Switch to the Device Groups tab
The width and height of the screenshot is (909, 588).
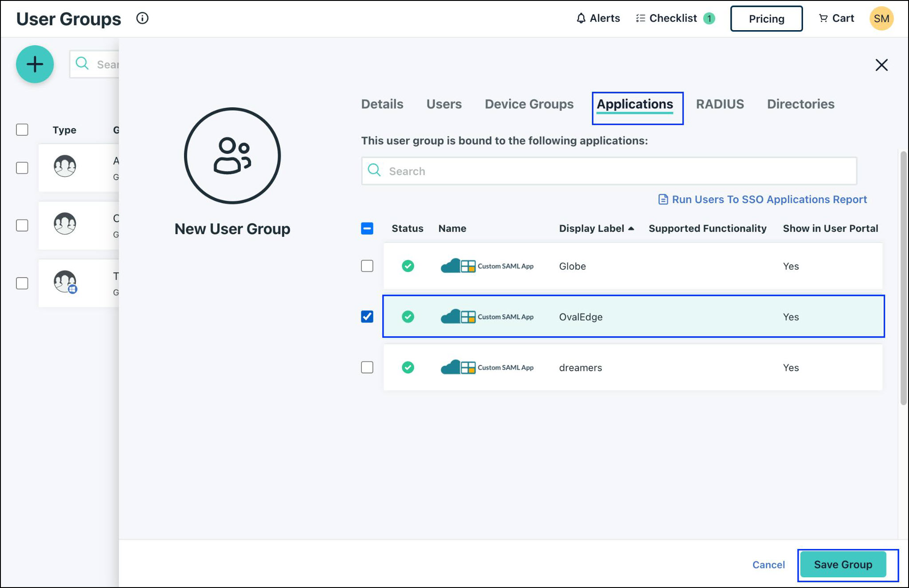coord(529,104)
